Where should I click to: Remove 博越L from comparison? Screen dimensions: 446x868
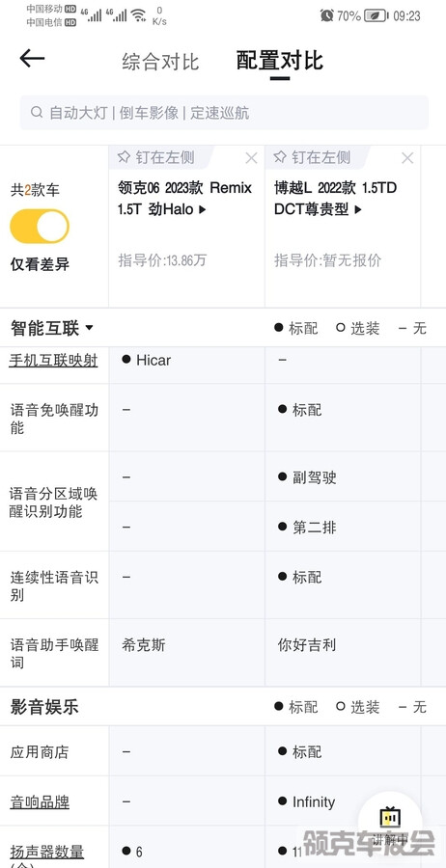407,158
